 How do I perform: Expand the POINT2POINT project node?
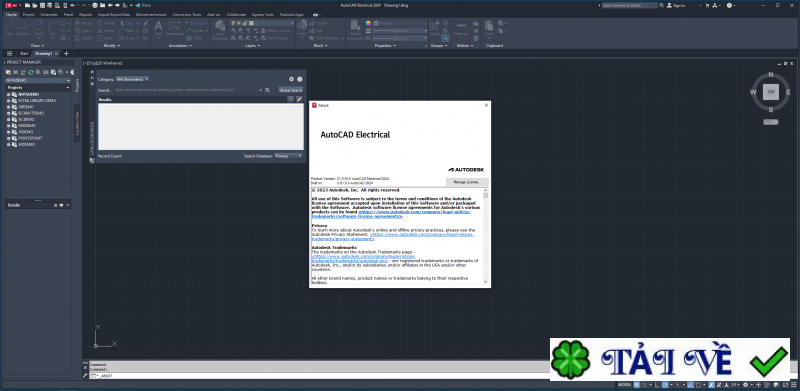click(9, 138)
